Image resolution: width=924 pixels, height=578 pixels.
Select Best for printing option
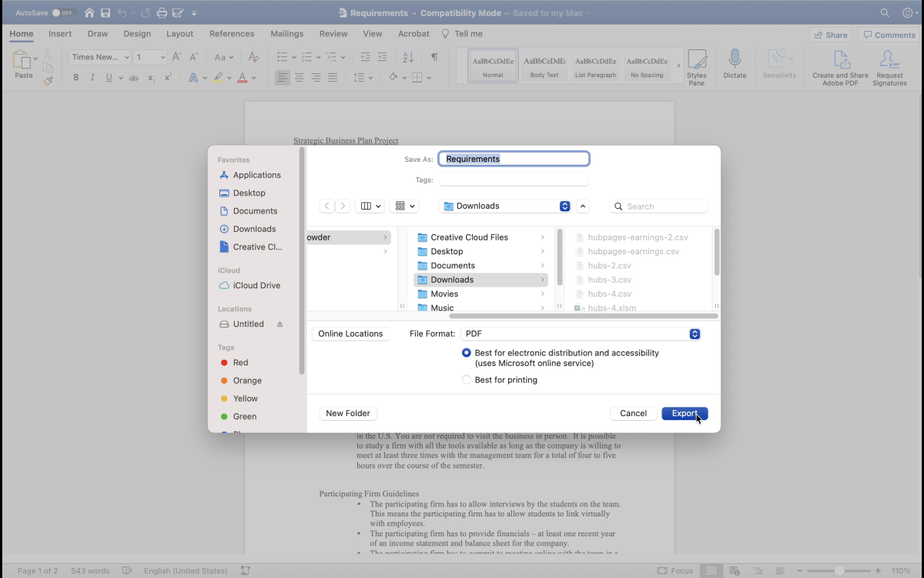coord(467,379)
